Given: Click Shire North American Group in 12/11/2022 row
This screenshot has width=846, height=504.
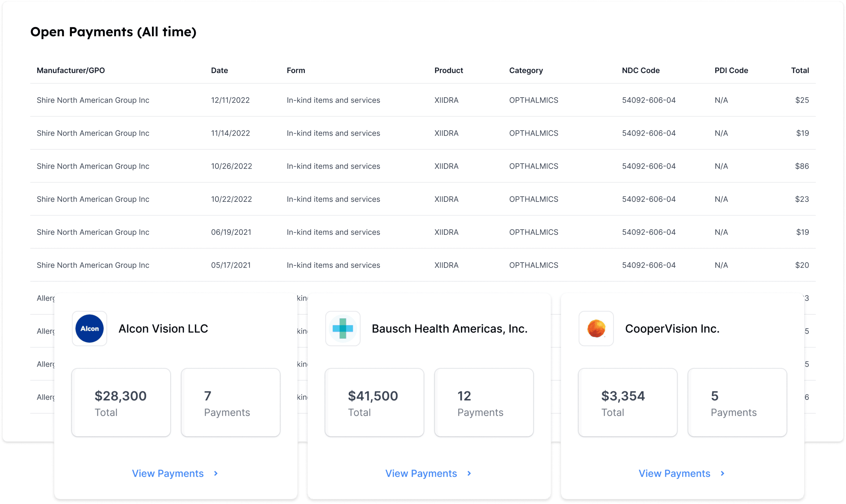Looking at the screenshot, I should 93,100.
